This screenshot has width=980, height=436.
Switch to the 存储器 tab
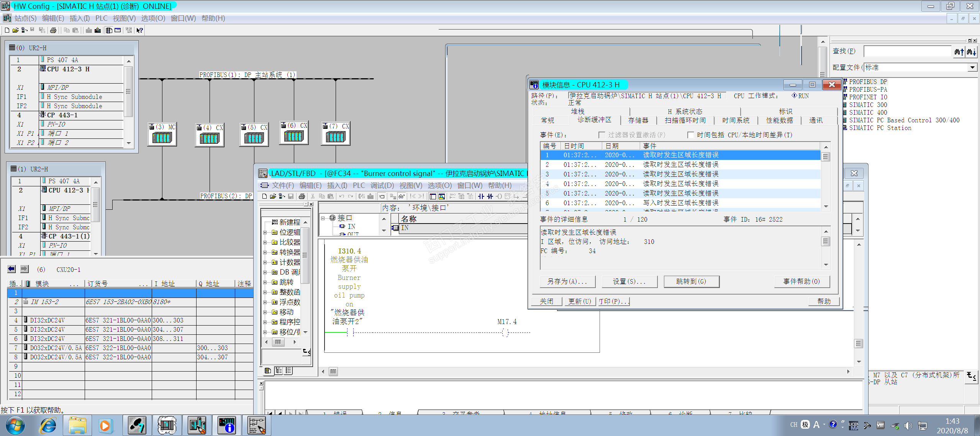(x=638, y=120)
